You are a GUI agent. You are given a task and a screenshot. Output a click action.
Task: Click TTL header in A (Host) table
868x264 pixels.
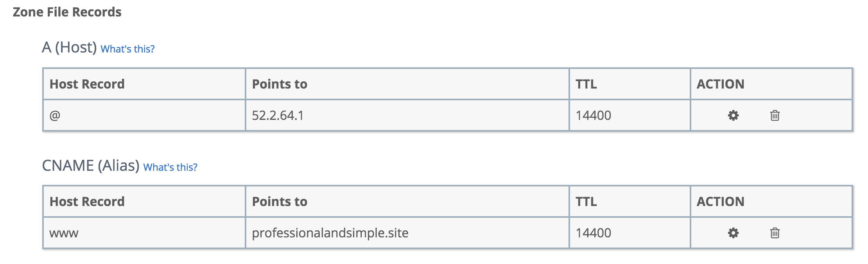point(586,84)
